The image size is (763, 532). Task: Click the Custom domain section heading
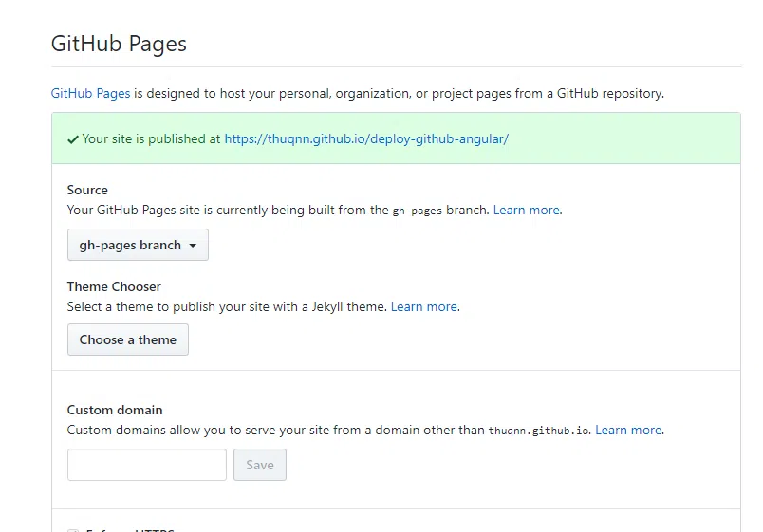point(115,410)
